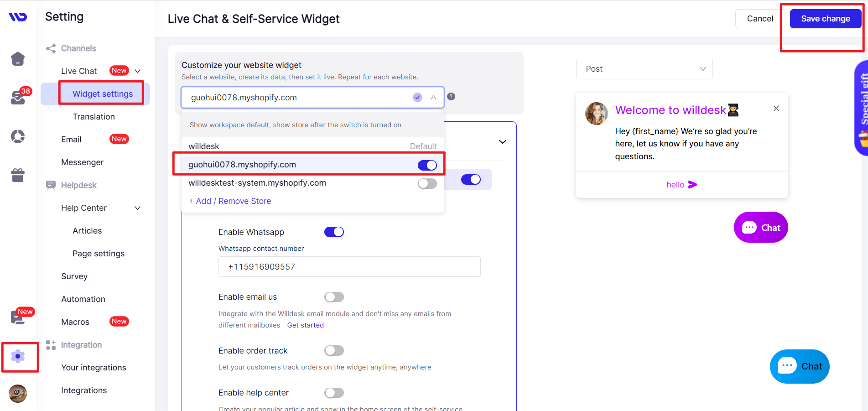
Task: Open the Automation menu item
Action: [83, 299]
